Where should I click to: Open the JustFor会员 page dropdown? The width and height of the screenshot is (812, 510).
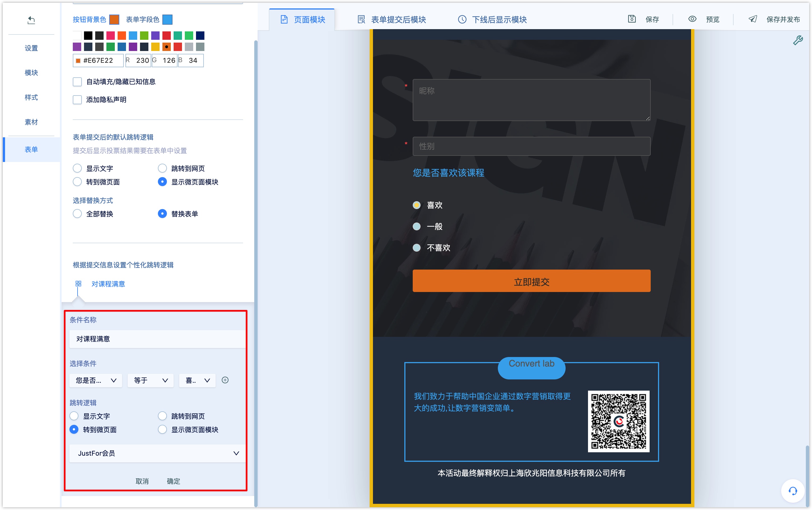click(x=157, y=453)
